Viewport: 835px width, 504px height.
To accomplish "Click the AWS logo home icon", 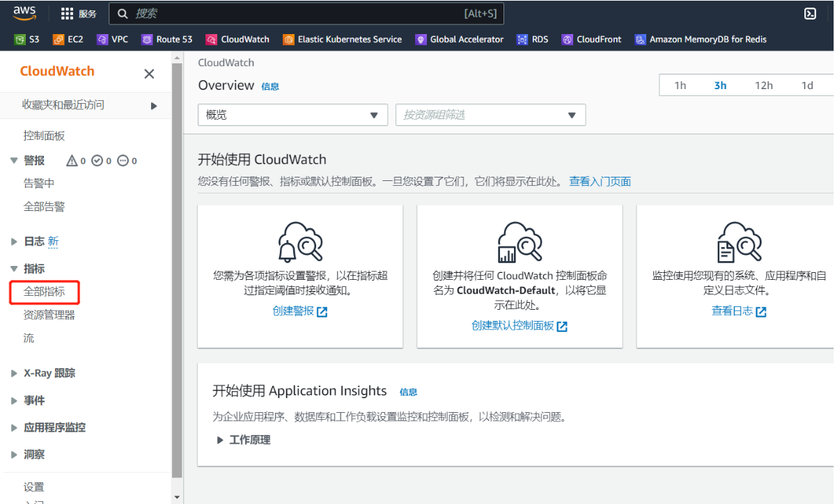I will (x=24, y=13).
